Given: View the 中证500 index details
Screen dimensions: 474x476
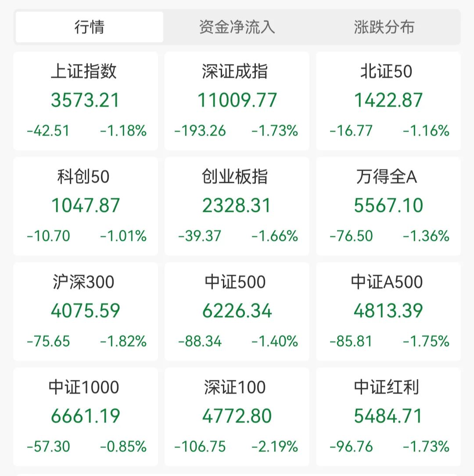Looking at the screenshot, I should pos(237,311).
